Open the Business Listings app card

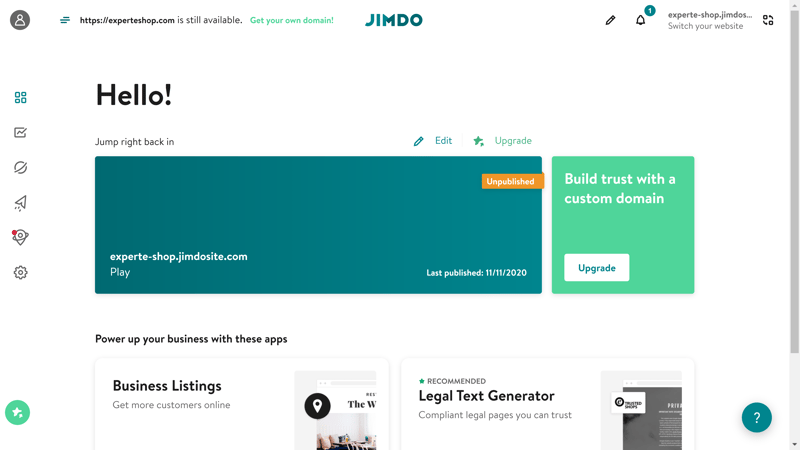(x=242, y=404)
